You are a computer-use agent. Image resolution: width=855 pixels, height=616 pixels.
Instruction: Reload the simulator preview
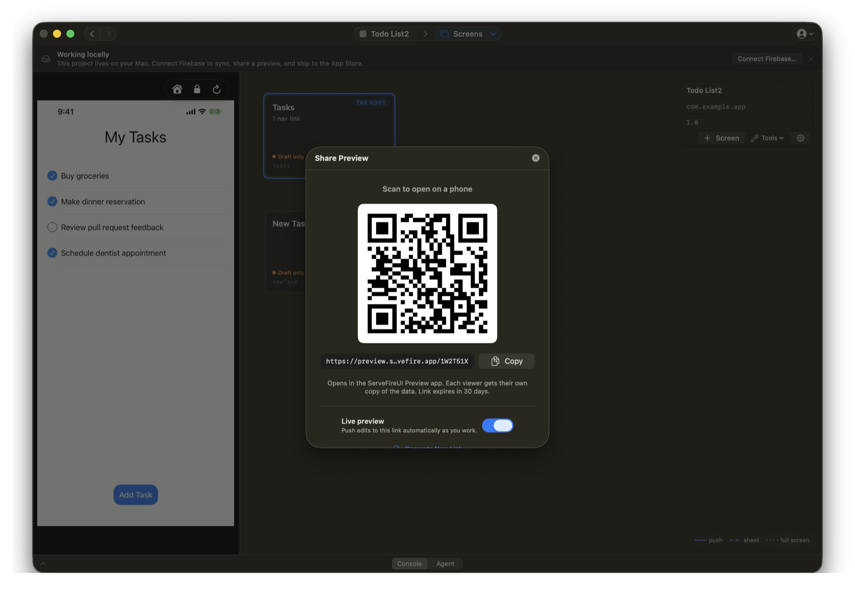(x=217, y=89)
